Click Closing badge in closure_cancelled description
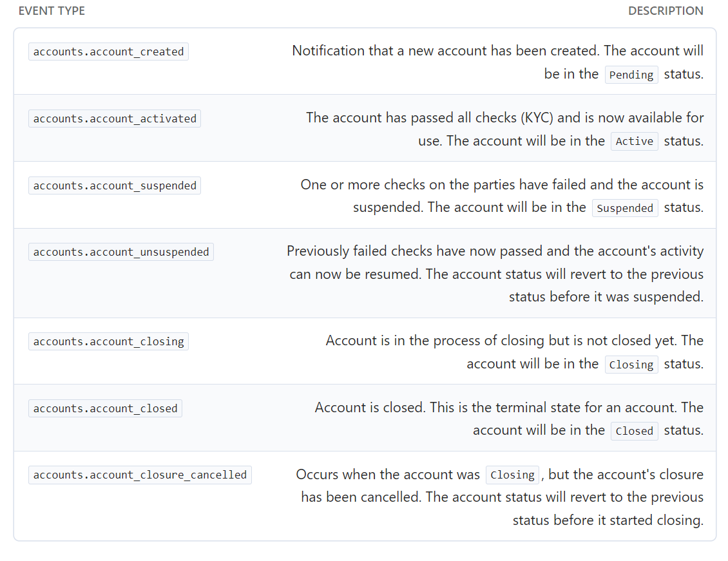Image resolution: width=728 pixels, height=561 pixels. [x=512, y=475]
